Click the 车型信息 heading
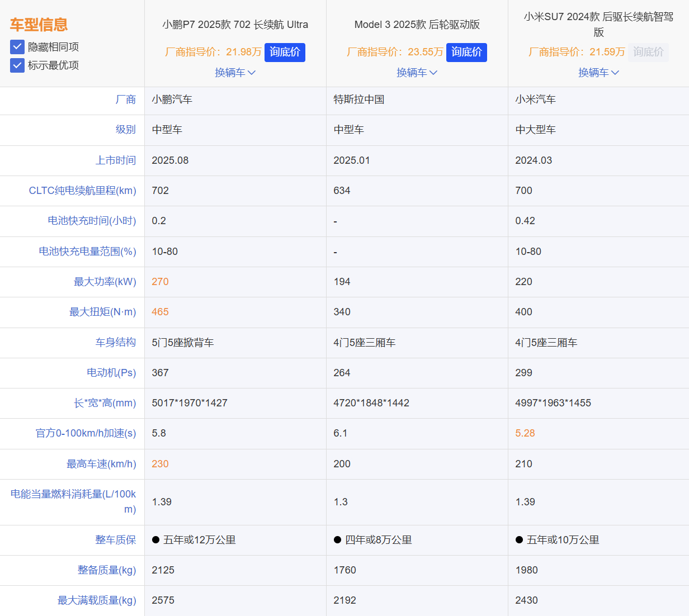 click(39, 25)
